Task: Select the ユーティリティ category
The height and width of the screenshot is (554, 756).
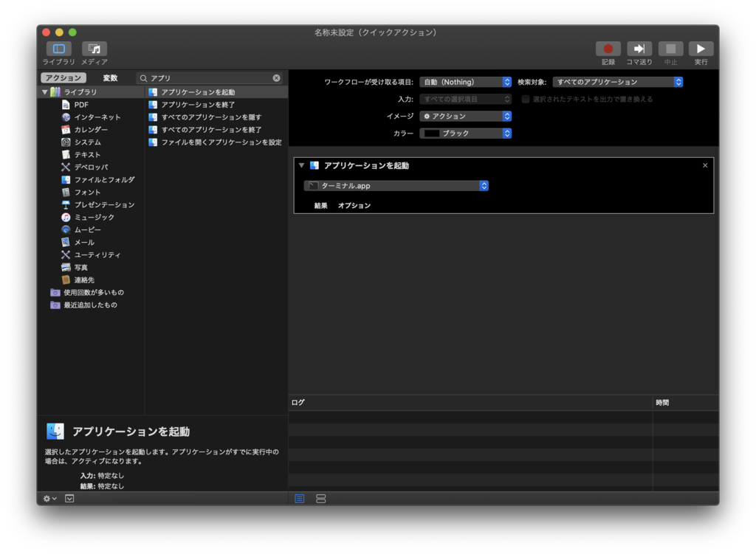Action: [x=91, y=255]
